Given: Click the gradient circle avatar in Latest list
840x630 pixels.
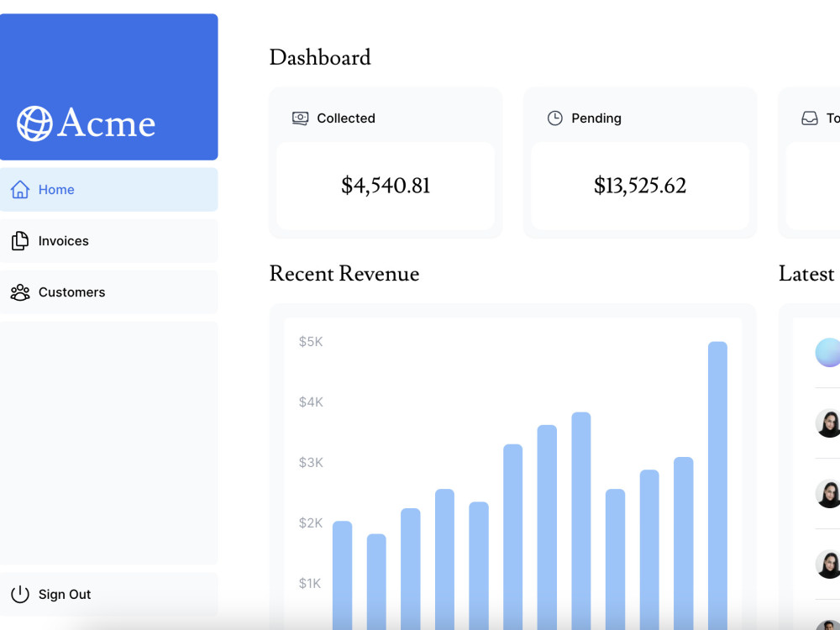Looking at the screenshot, I should point(827,353).
